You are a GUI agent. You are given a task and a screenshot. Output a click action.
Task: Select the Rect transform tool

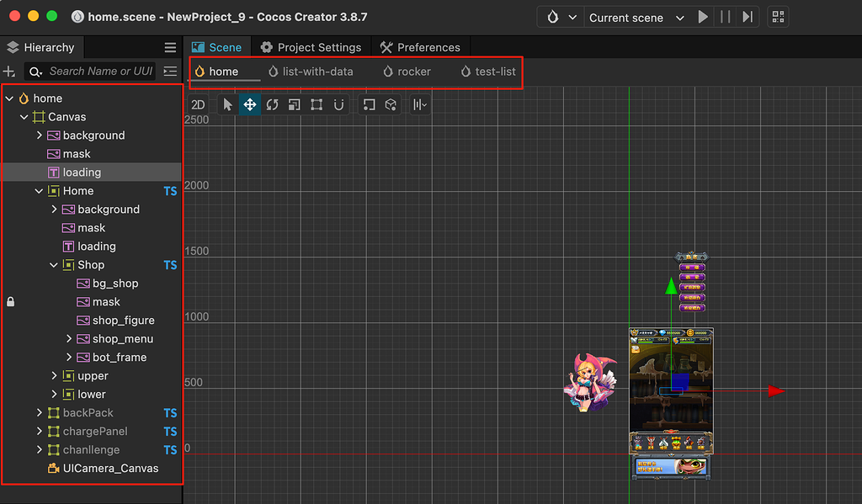[317, 104]
